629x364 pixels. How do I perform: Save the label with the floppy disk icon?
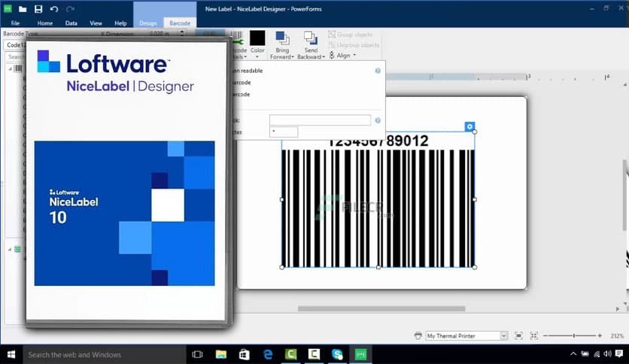38,9
